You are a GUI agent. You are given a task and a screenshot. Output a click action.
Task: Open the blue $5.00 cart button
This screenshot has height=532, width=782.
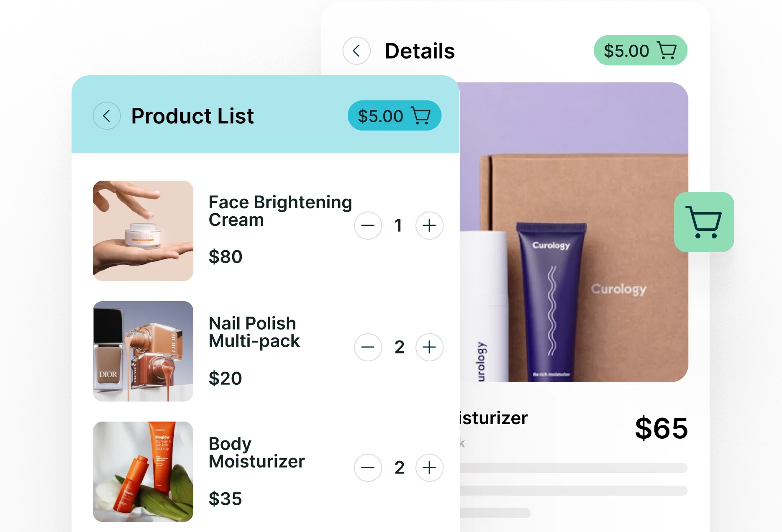(x=395, y=116)
